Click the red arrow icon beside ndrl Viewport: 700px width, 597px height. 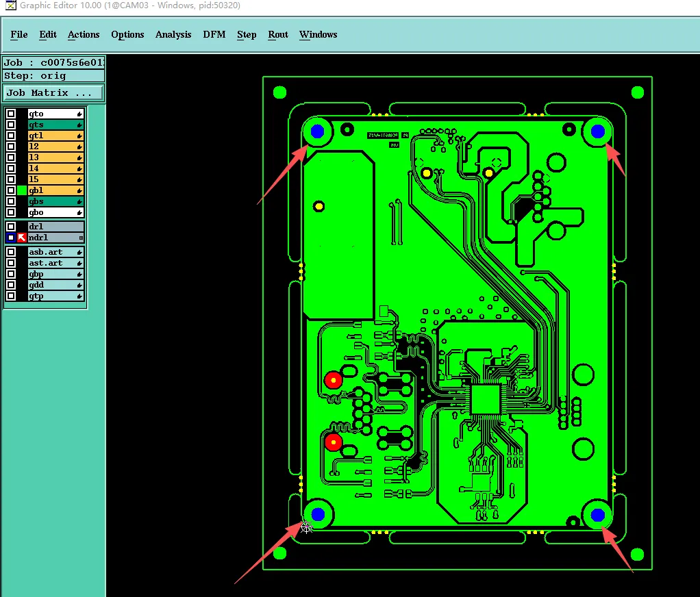coord(22,238)
